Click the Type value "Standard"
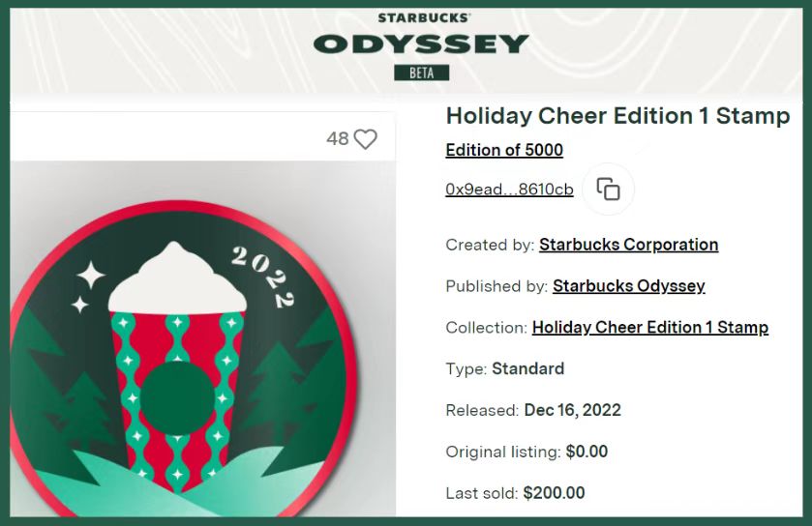Screen dimensions: 812x526 [527, 368]
